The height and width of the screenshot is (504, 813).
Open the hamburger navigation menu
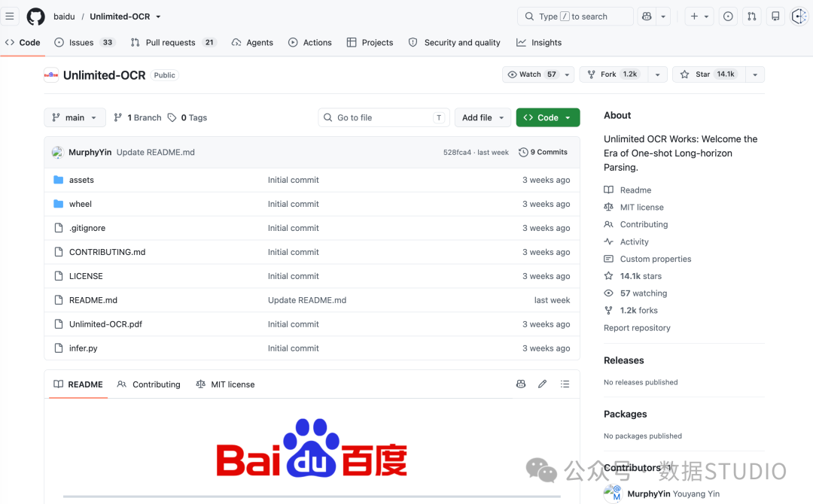(x=9, y=16)
